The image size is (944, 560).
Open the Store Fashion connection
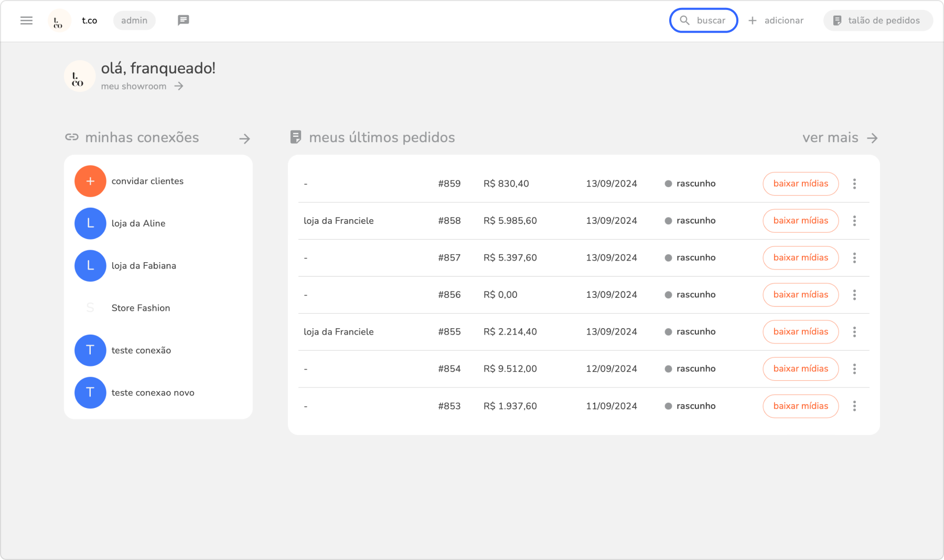click(x=141, y=308)
